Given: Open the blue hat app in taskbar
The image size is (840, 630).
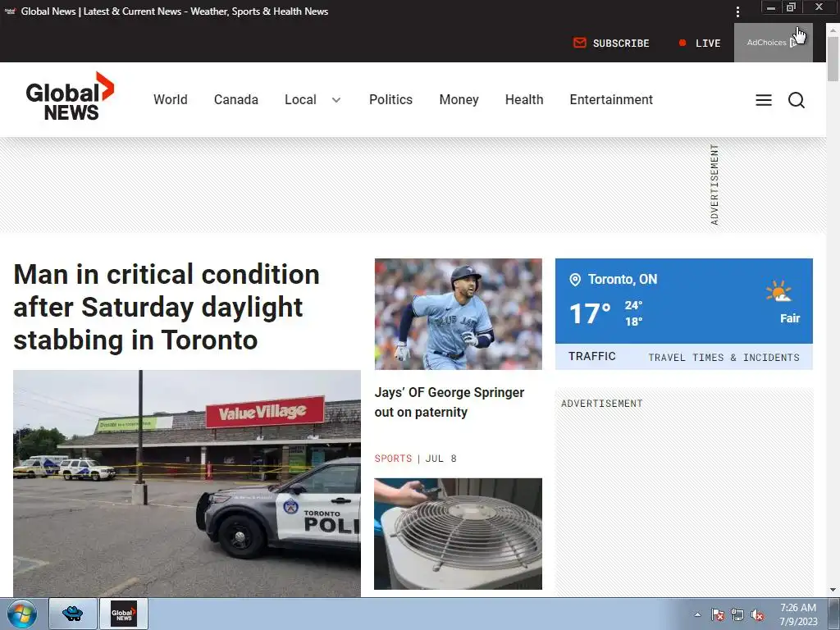Looking at the screenshot, I should [x=73, y=614].
